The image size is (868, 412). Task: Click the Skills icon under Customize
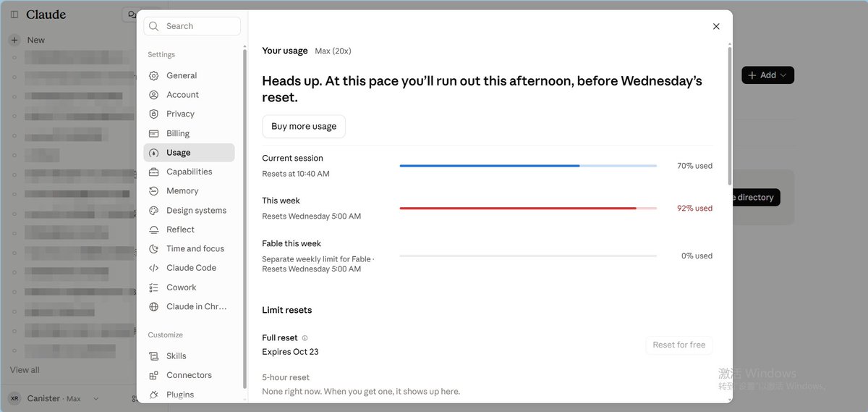tap(153, 356)
